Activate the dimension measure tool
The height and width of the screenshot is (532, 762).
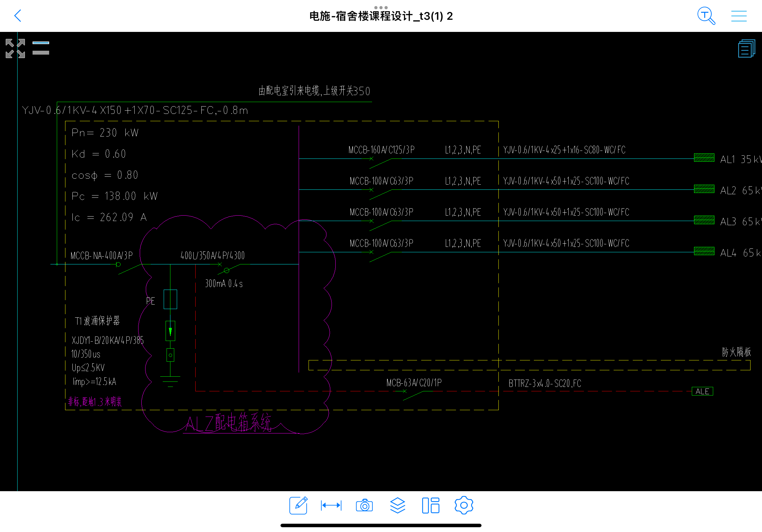coord(331,505)
